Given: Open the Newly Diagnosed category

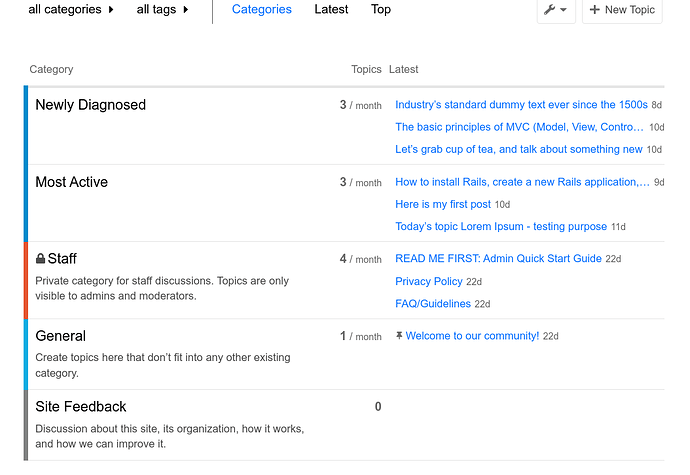Looking at the screenshot, I should tap(90, 105).
